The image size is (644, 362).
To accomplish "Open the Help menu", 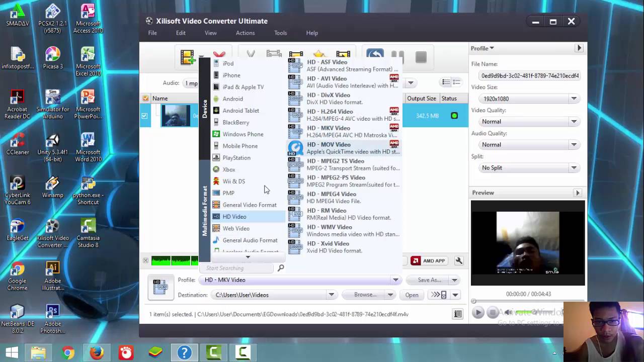I will (x=312, y=33).
